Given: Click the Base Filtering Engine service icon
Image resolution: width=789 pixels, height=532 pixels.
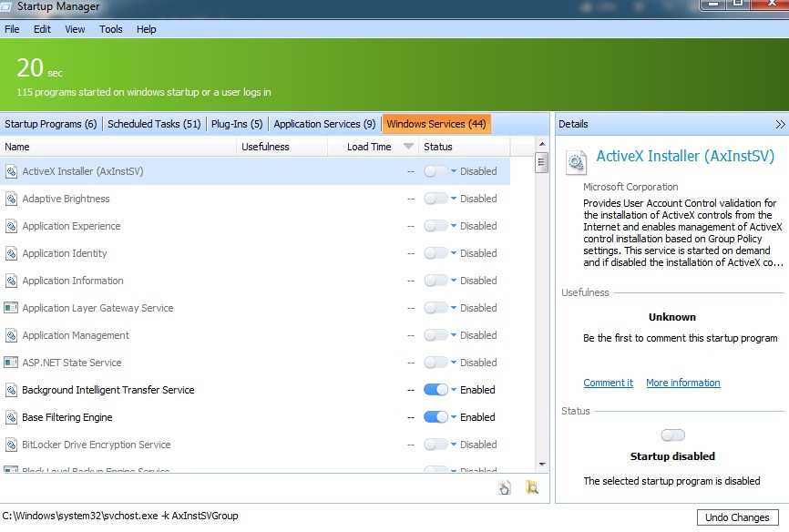Looking at the screenshot, I should [11, 417].
